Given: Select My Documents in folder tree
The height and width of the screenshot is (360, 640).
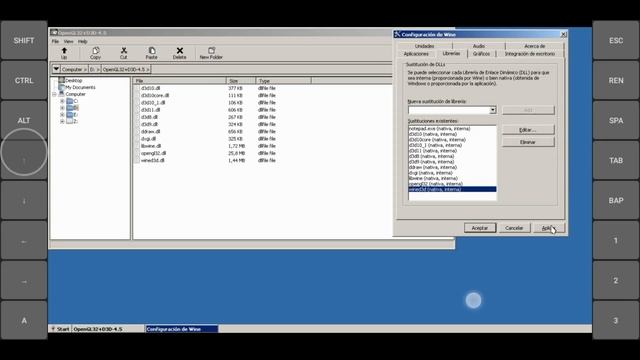Looking at the screenshot, I should coord(80,87).
